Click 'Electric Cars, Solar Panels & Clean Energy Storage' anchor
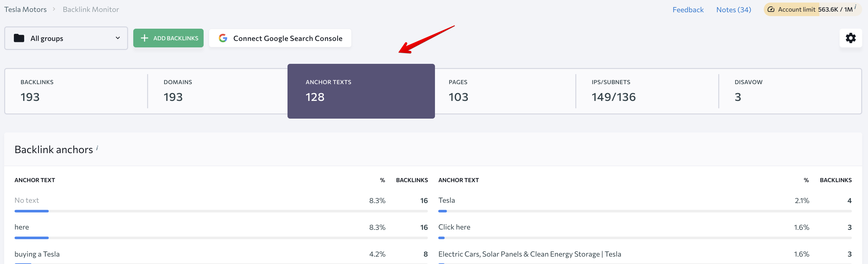The width and height of the screenshot is (868, 264). [x=530, y=254]
